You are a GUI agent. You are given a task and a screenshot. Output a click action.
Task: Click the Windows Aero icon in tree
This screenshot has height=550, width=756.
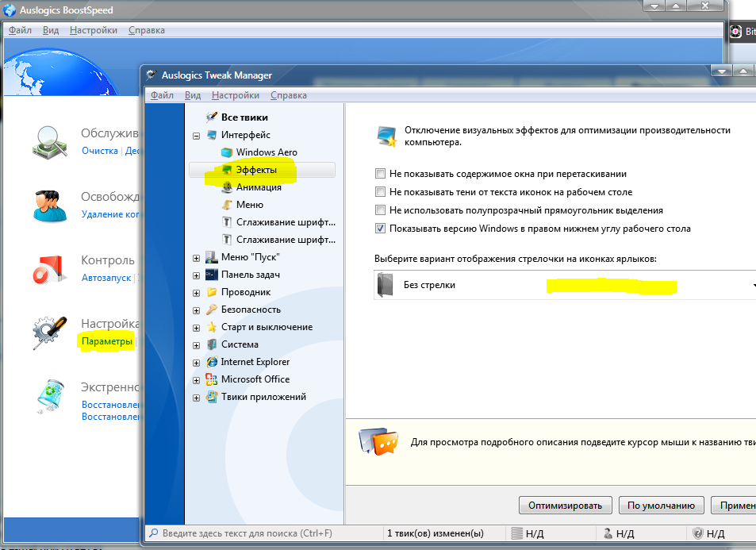227,152
